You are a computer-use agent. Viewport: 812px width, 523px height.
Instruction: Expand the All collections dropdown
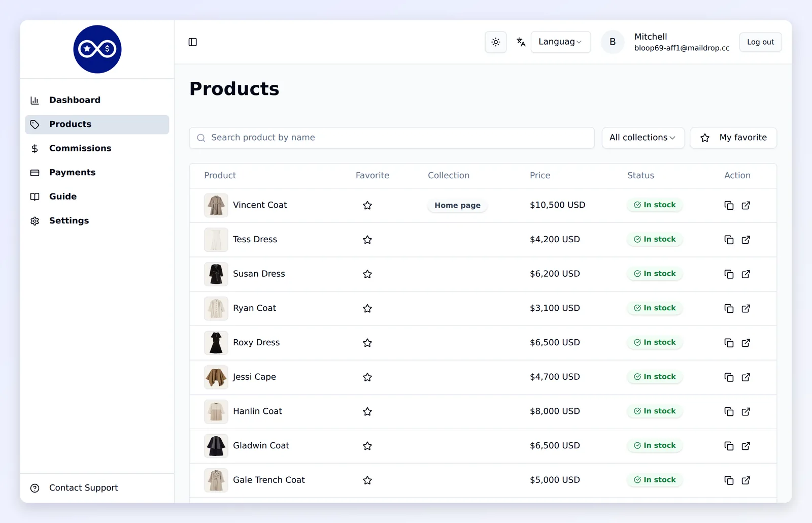[x=643, y=138]
